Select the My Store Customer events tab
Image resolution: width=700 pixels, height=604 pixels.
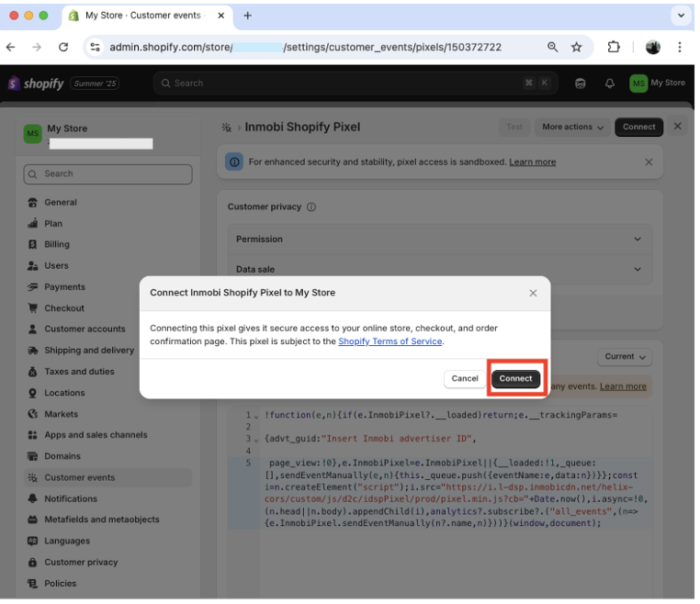tap(147, 17)
